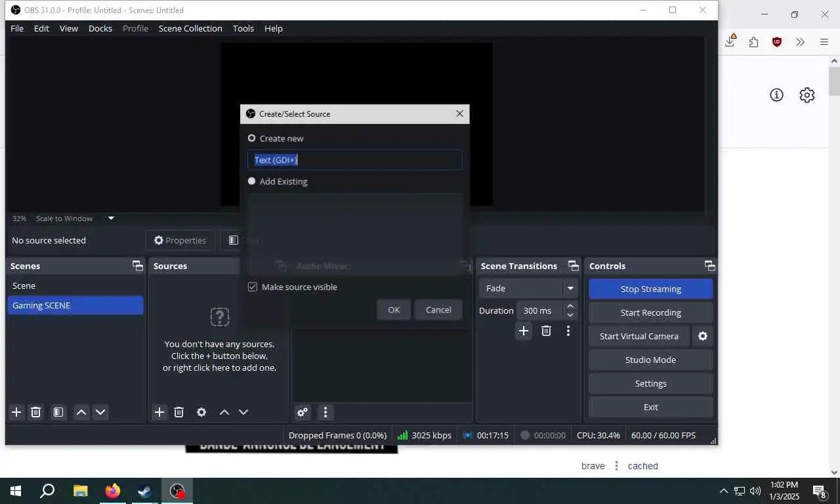
Task: Open source properties via the Sources gear icon
Action: pyautogui.click(x=201, y=412)
